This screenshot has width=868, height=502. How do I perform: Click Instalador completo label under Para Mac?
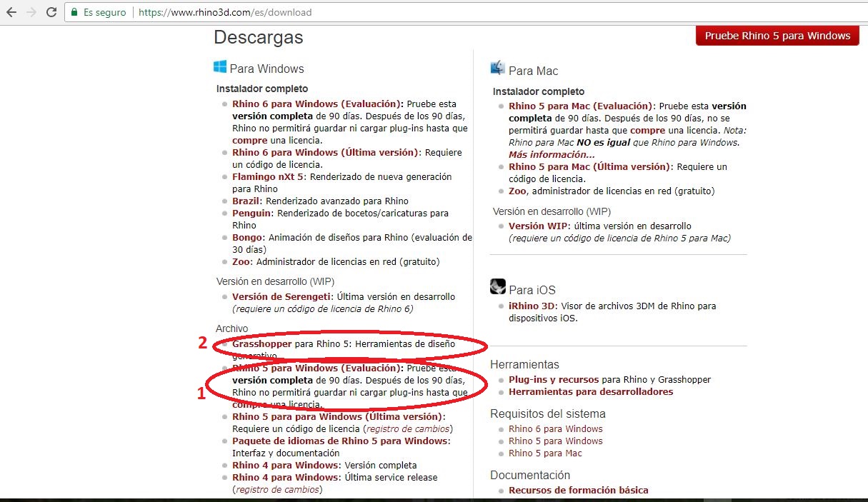click(x=539, y=91)
